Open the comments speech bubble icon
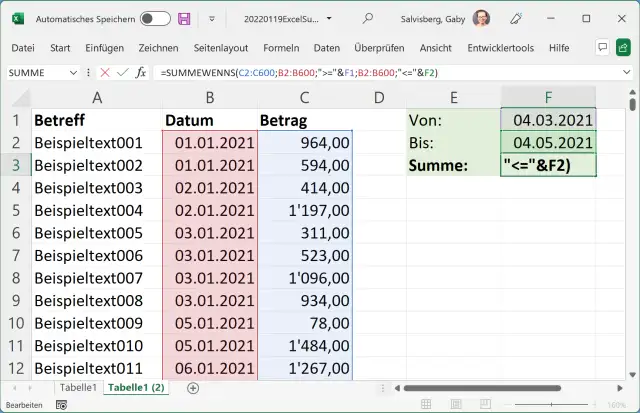Image resolution: width=640 pixels, height=413 pixels. 602,47
